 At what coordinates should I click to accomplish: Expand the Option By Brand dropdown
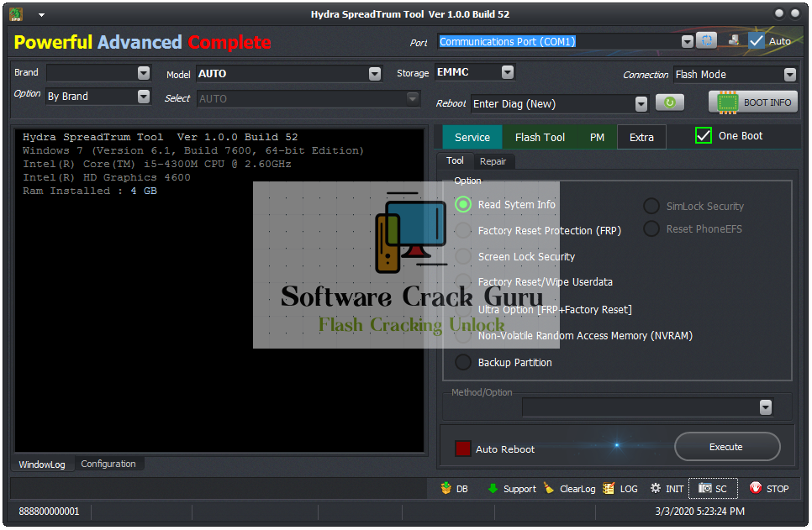[x=144, y=97]
